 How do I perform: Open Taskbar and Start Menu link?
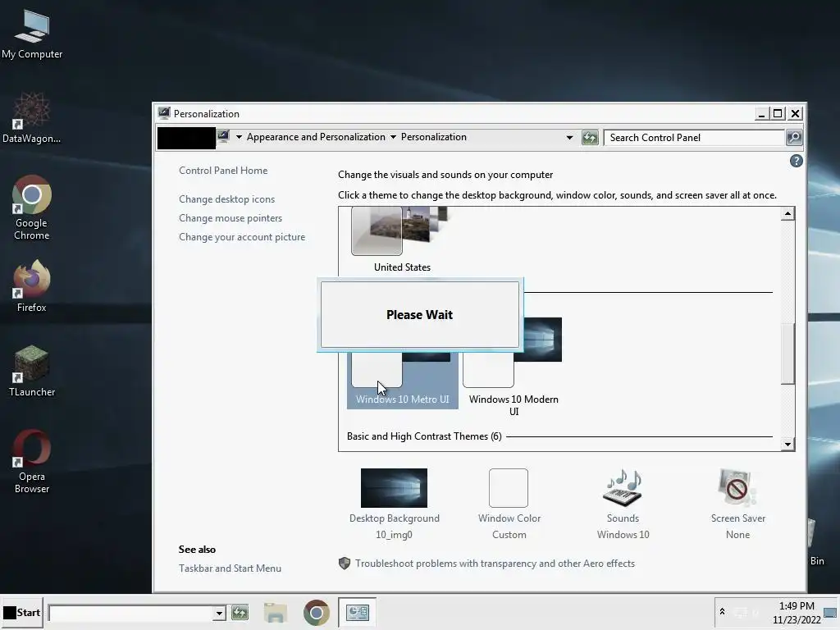pyautogui.click(x=230, y=568)
